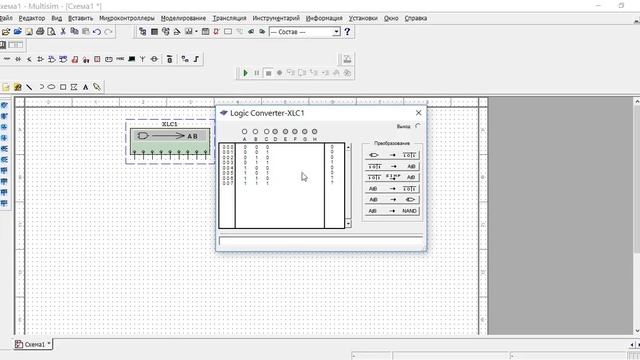This screenshot has width=640, height=360.
Task: Click the black screen indicator component icon
Action: [x=131, y=60]
